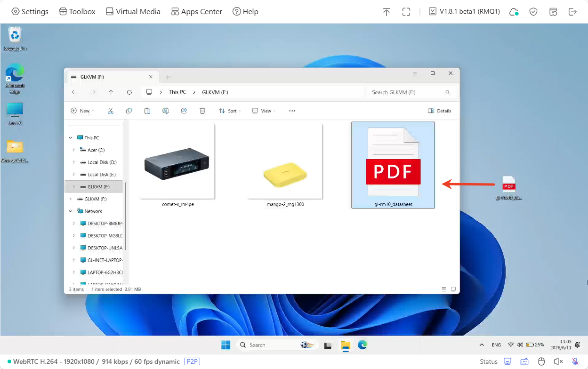
Task: Delete the selected file with trash icon
Action: click(202, 111)
